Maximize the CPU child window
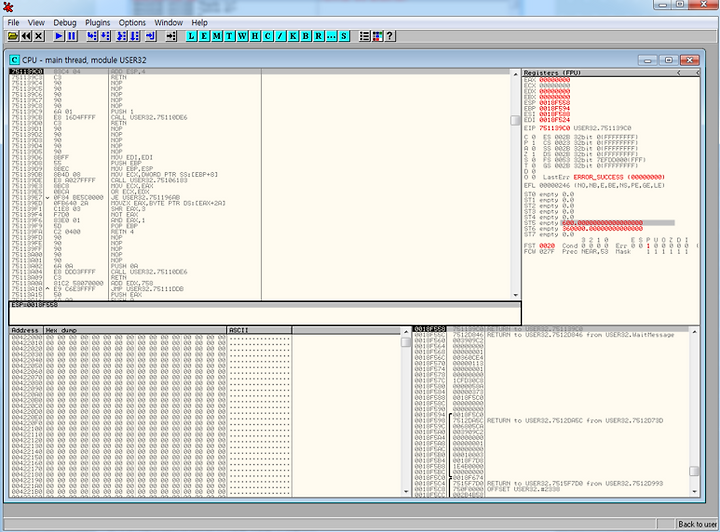720x532 pixels. [x=669, y=60]
